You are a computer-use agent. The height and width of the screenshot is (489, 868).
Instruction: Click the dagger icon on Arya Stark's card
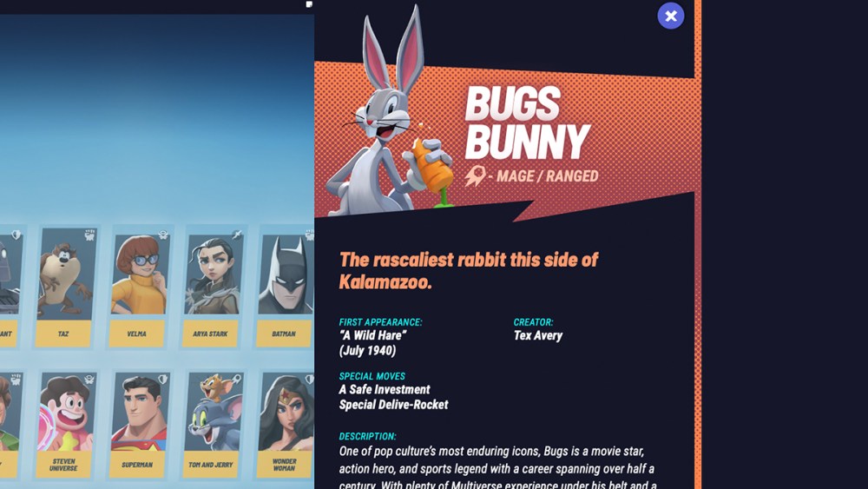(x=237, y=235)
